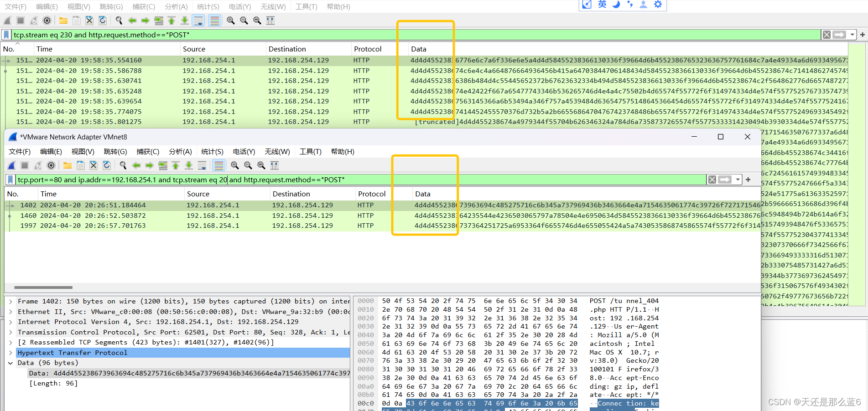Image resolution: width=868 pixels, height=411 pixels.
Task: Open filter history dropdown in background window
Action: click(852, 35)
